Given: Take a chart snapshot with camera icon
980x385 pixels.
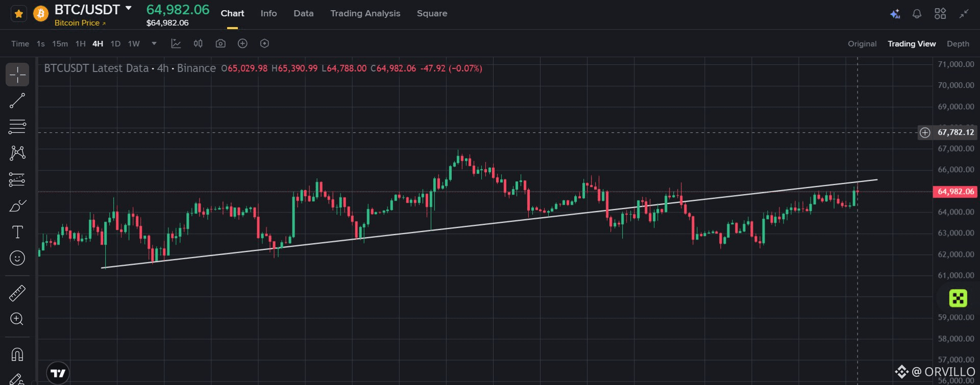Looking at the screenshot, I should click(220, 44).
